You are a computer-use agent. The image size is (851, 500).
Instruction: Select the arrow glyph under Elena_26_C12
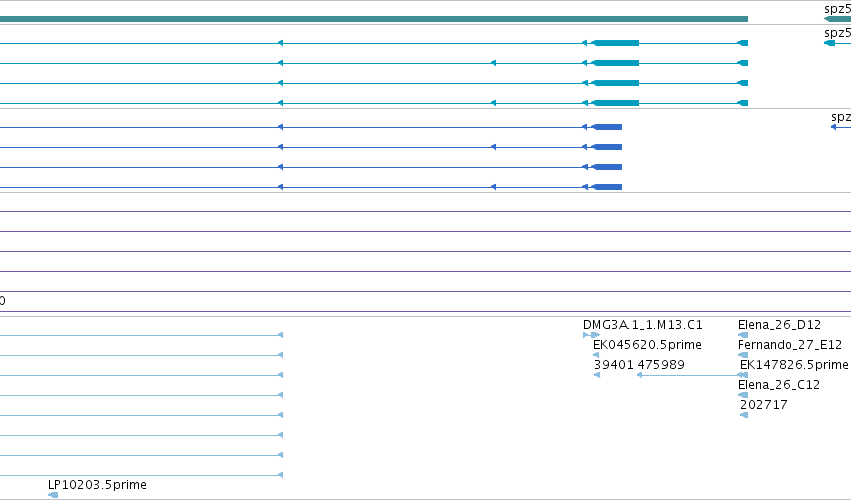(x=743, y=395)
